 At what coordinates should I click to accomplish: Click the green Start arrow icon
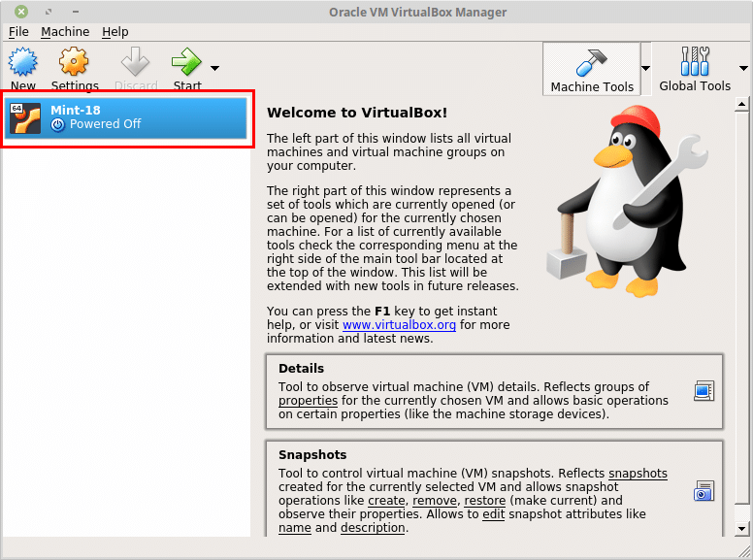click(185, 64)
